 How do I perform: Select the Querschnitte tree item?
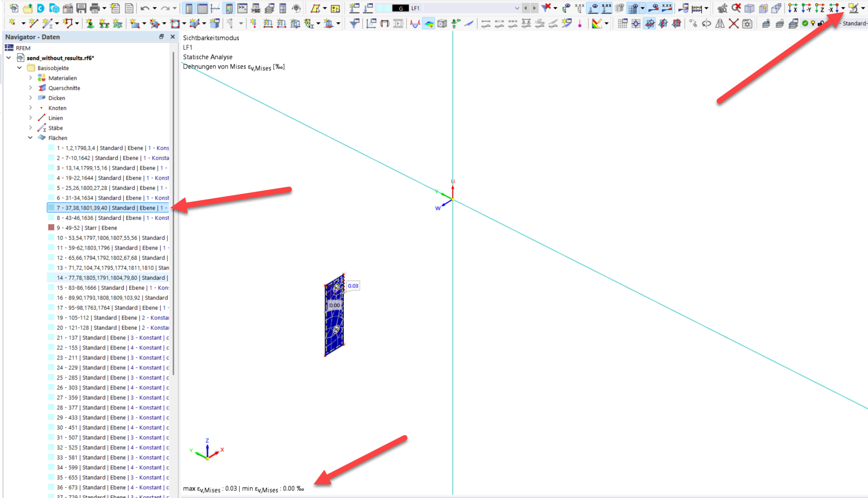tap(64, 88)
